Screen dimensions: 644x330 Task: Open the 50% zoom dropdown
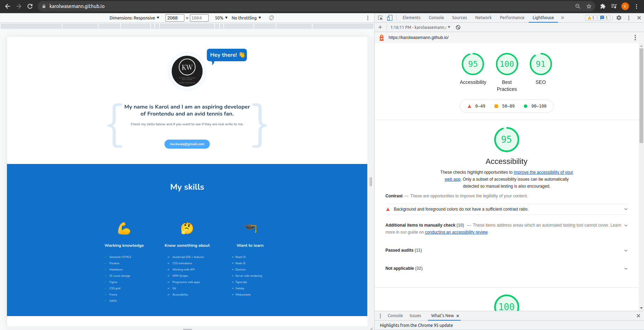[x=221, y=18]
